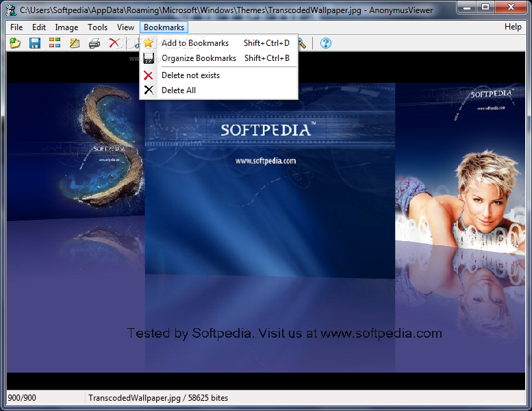Open the thumbnails grid view icon
This screenshot has width=532, height=411.
[x=55, y=42]
